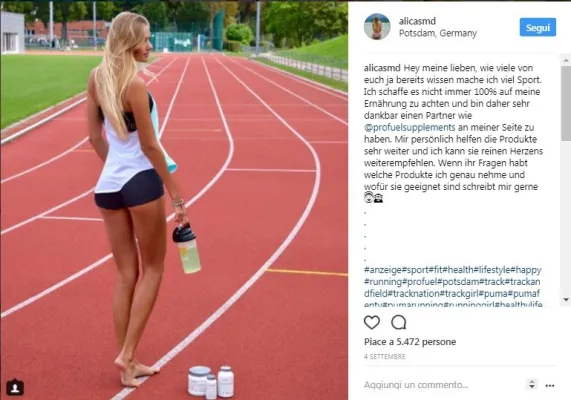Open the #anzeige hashtag
This screenshot has width=571, height=400.
[x=383, y=270]
